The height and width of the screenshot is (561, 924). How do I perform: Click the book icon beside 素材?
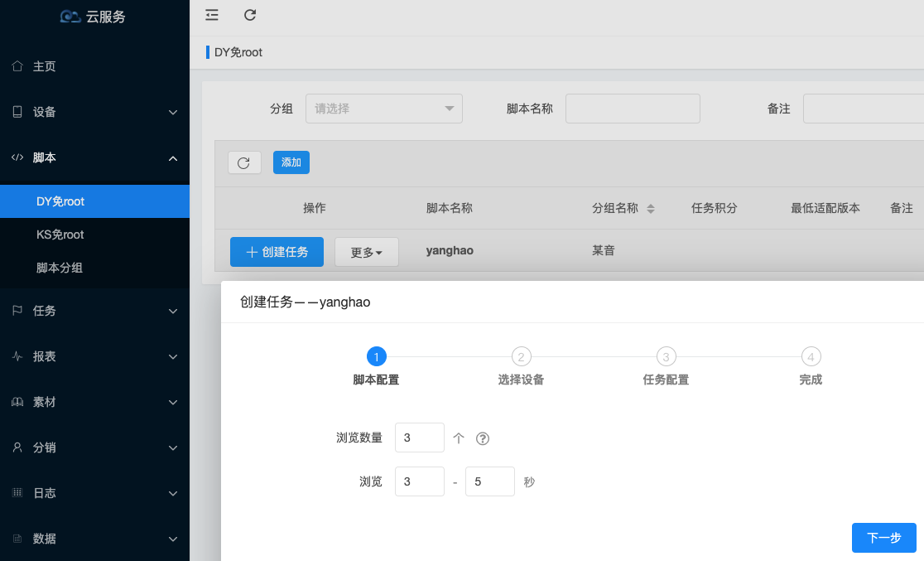coord(17,402)
